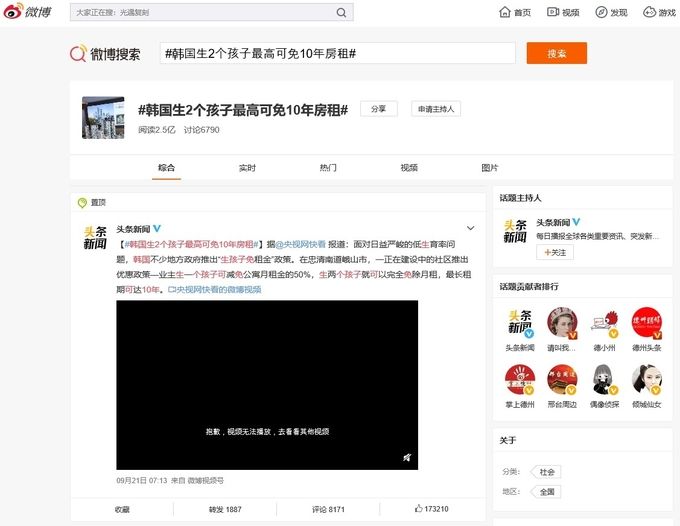Click the Weibo logo icon
Viewport: 680px width, 526px height.
27,12
